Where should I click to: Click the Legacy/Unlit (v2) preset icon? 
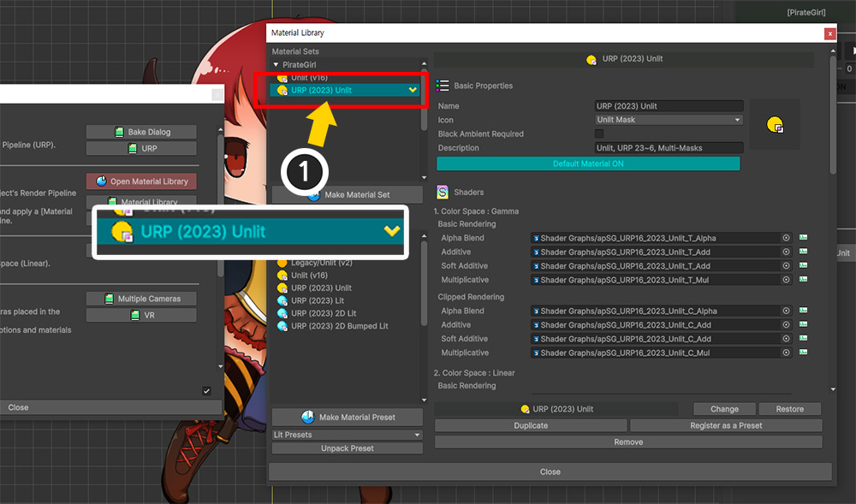282,263
